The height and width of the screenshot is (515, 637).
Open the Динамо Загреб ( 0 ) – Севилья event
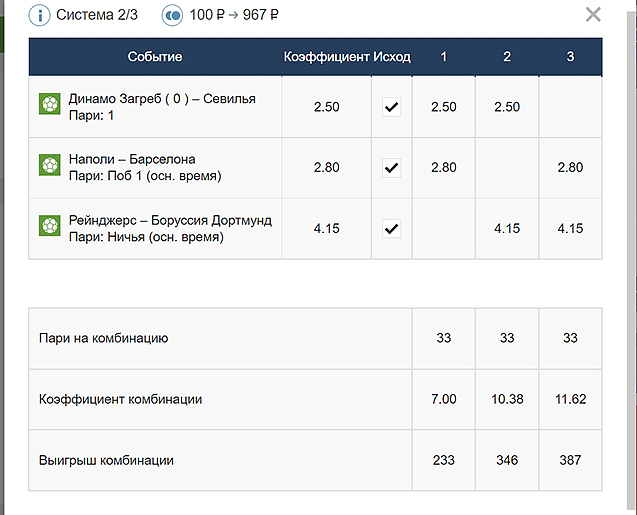pyautogui.click(x=162, y=99)
